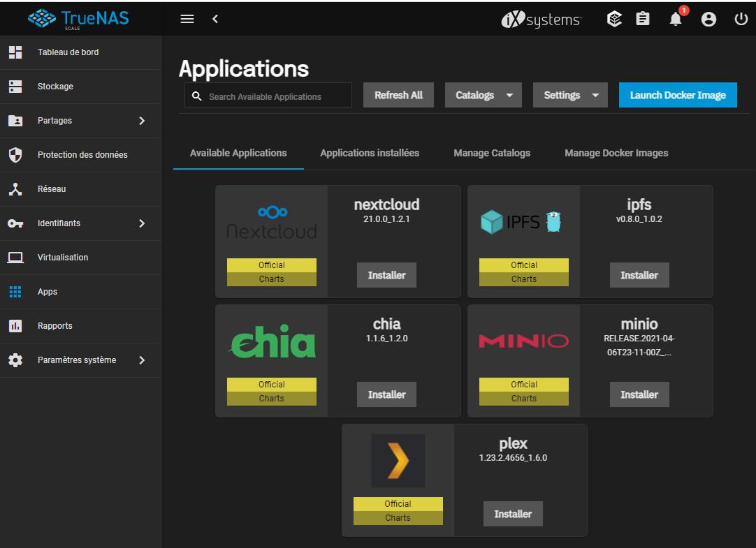756x548 pixels.
Task: Click the ipfs version v0.8.0_1.0.2 text
Action: point(639,219)
